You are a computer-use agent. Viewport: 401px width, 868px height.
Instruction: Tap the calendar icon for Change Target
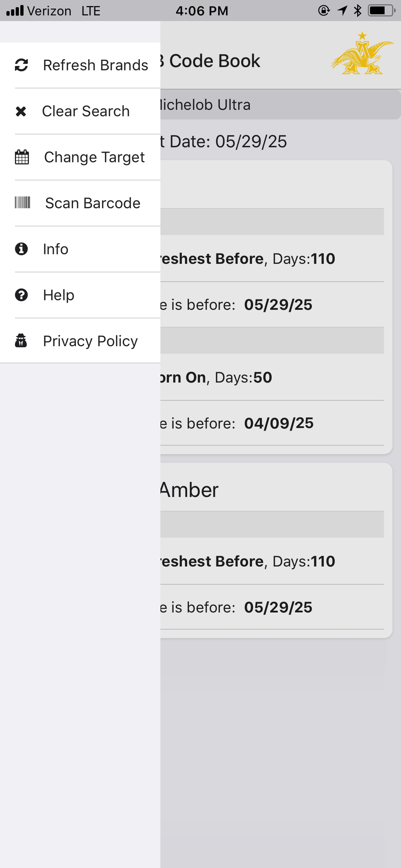22,157
